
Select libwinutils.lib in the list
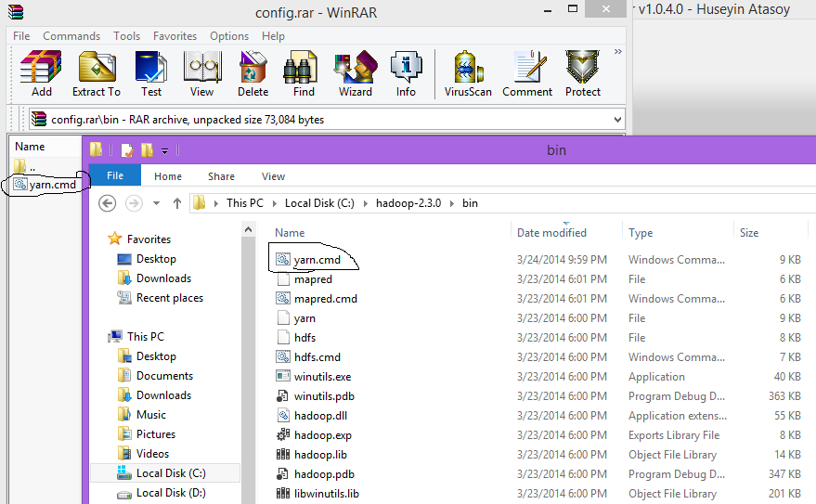coord(326,494)
